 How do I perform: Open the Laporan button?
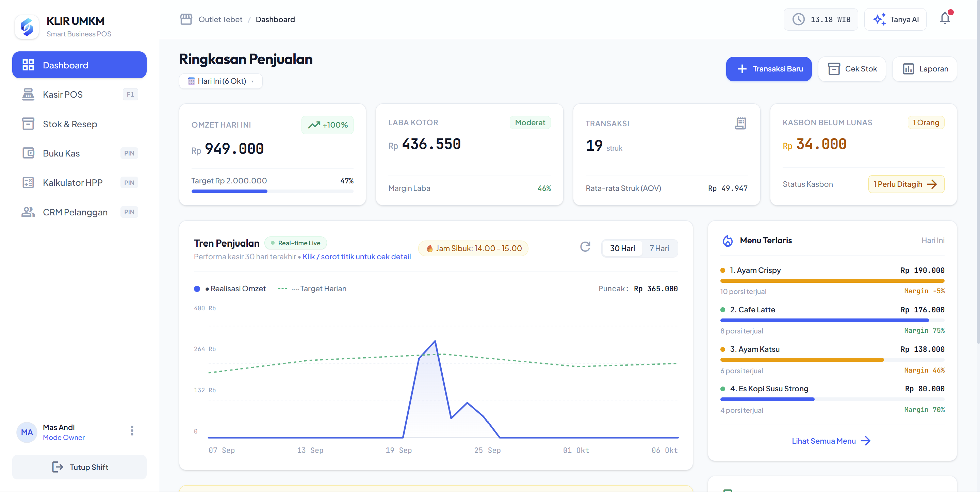(925, 69)
